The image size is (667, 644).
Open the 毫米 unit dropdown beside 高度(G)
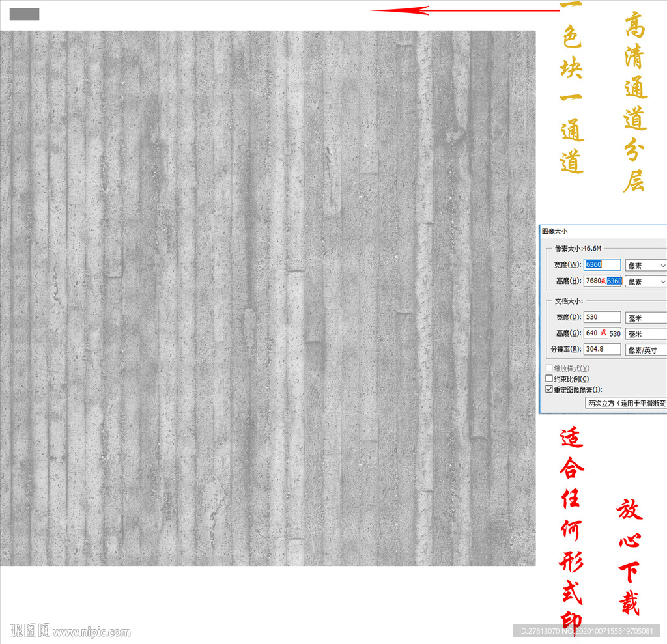[646, 334]
